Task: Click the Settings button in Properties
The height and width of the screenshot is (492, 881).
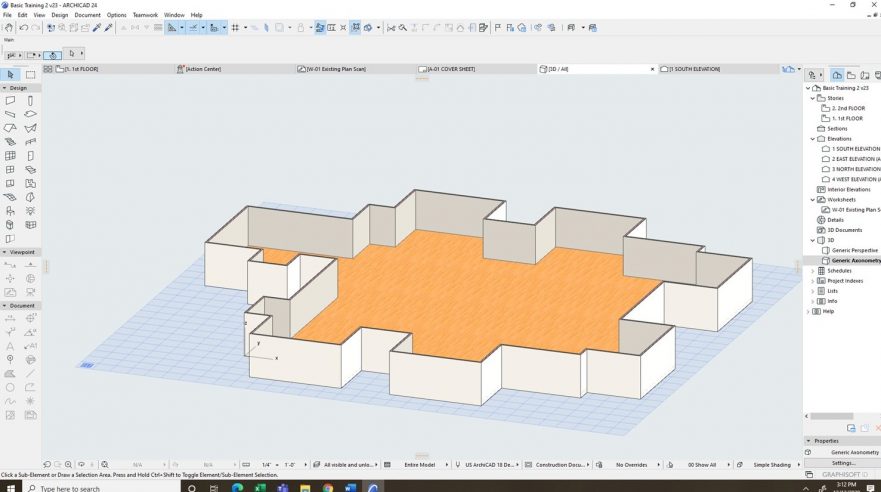Action: [x=843, y=463]
